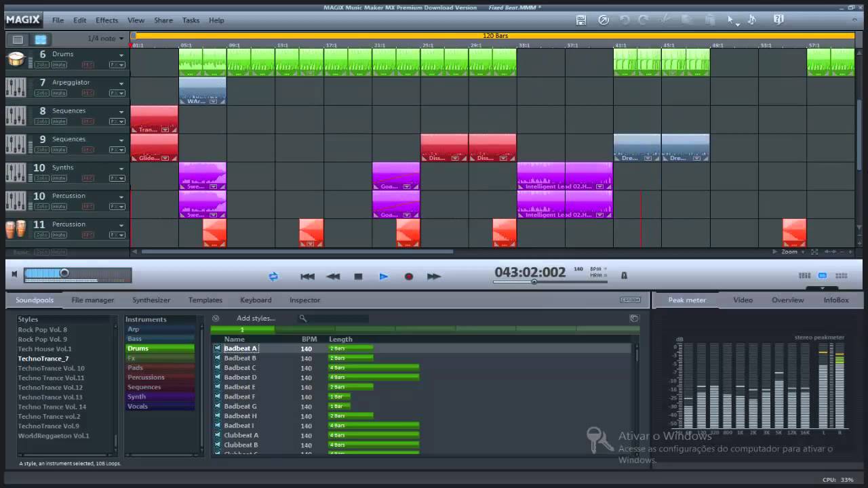Click the Record button

[x=408, y=277]
